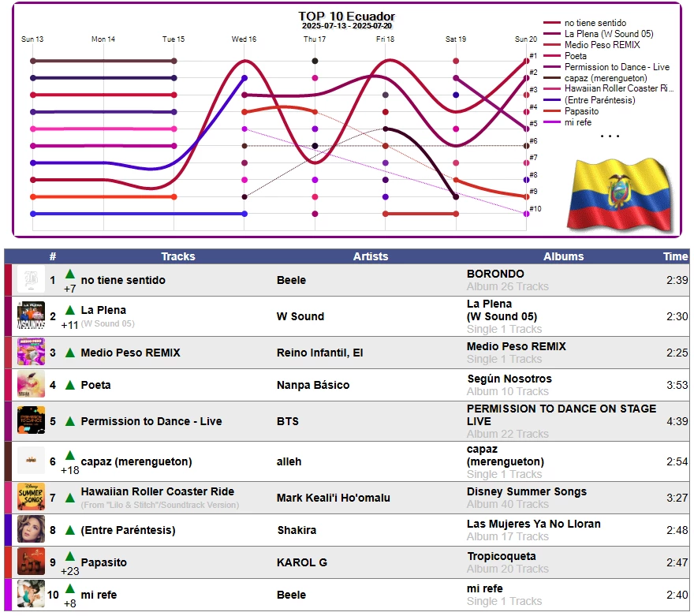694x616 pixels.
Task: Click legend entry Permission to Dance - Live
Action: [617, 67]
